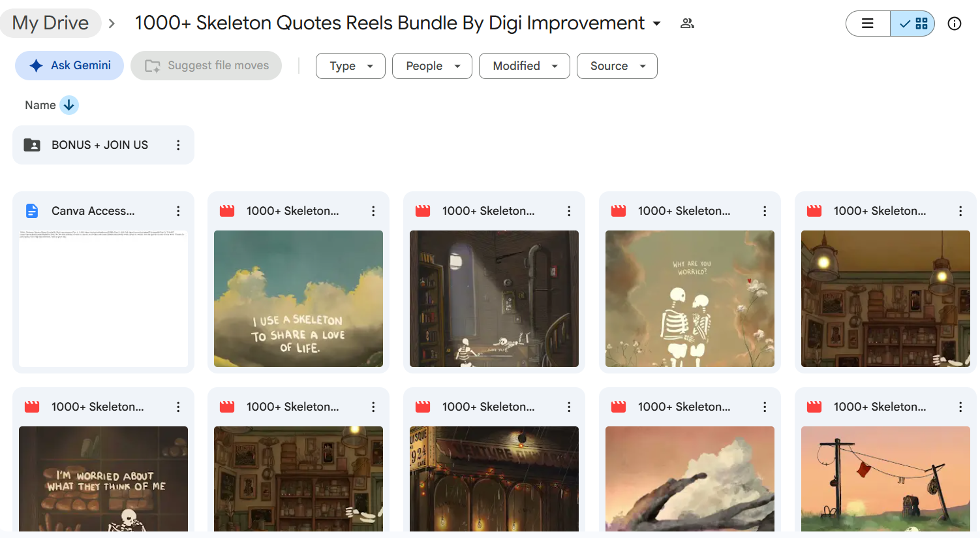
Task: Open the view details info icon
Action: click(955, 24)
